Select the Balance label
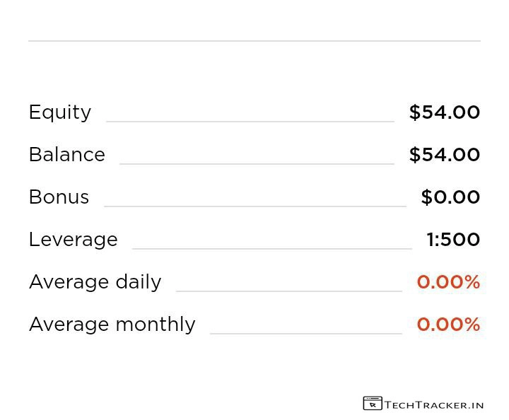Screen dimensions: 509x420 pyautogui.click(x=67, y=155)
